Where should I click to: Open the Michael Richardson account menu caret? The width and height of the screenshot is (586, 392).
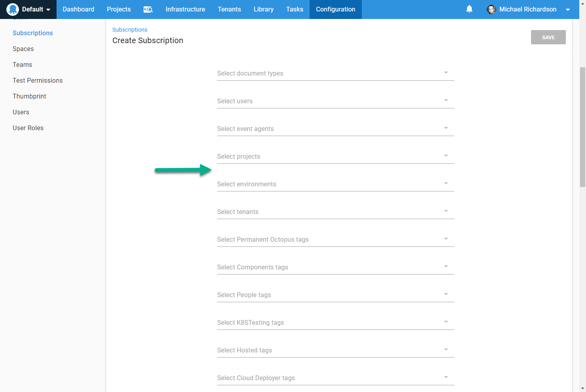[x=568, y=9]
